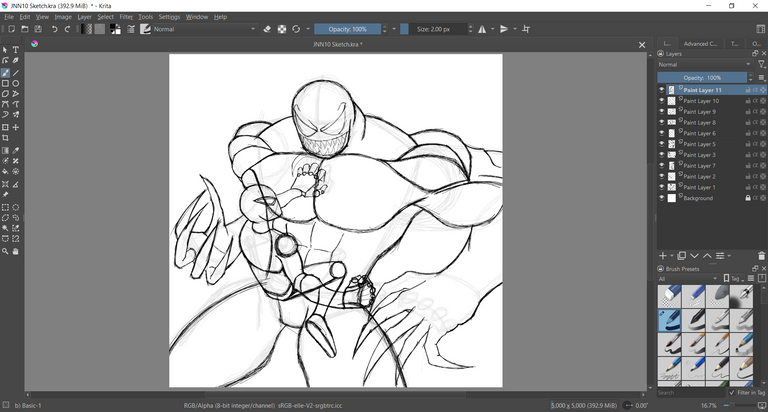Viewport: 768px width, 412px height.
Task: Toggle preserve alpha in toolbar
Action: (x=282, y=29)
